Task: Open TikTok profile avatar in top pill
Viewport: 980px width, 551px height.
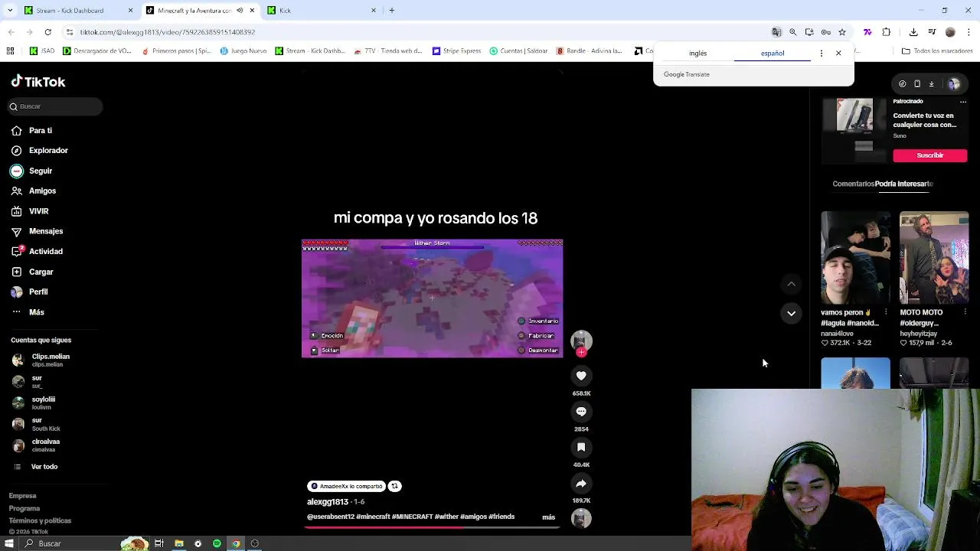Action: pos(954,84)
